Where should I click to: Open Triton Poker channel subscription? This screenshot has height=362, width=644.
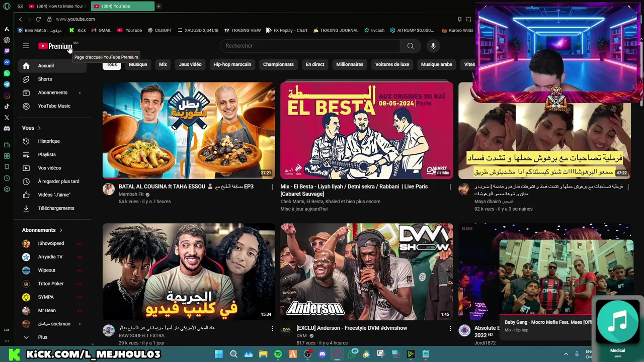click(52, 284)
